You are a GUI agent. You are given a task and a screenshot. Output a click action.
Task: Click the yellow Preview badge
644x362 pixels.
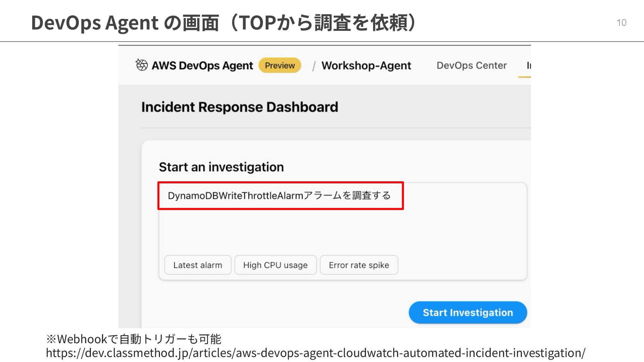click(280, 65)
